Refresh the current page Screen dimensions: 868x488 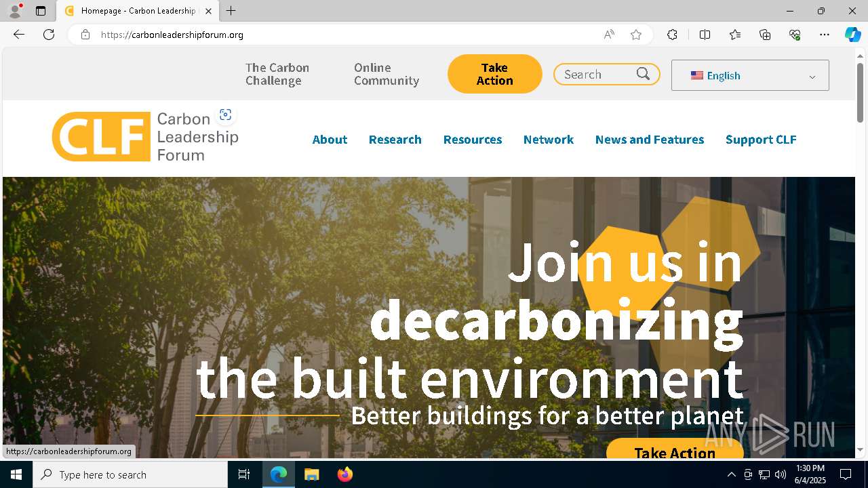49,35
